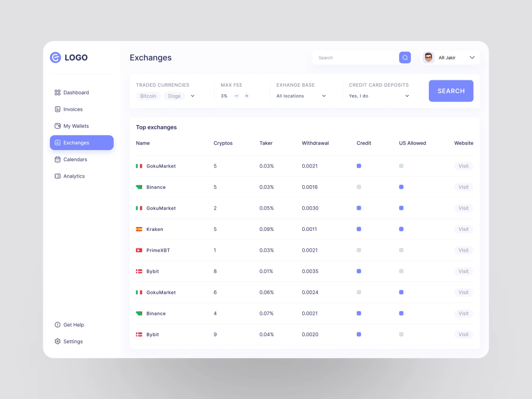Click the US Allowed column header
This screenshot has height=399, width=532.
(412, 143)
